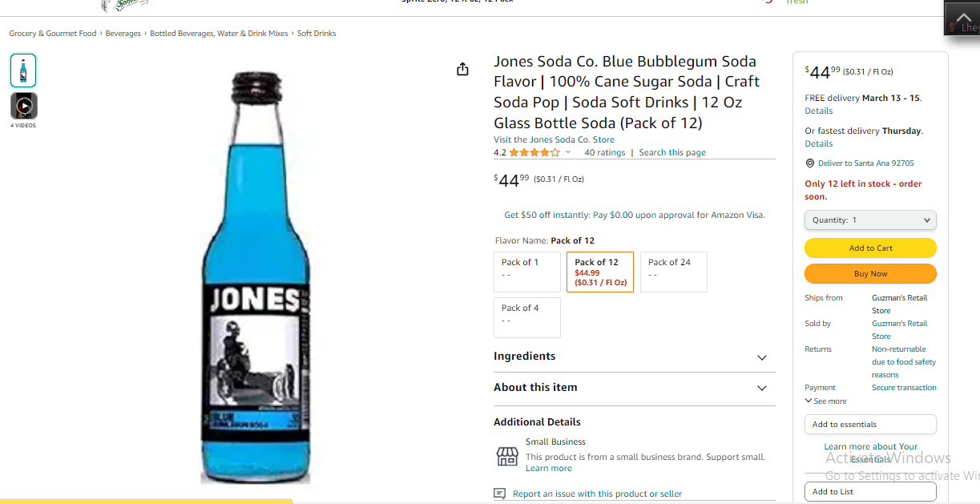Select the Pack of 24 option
The width and height of the screenshot is (980, 504).
674,272
